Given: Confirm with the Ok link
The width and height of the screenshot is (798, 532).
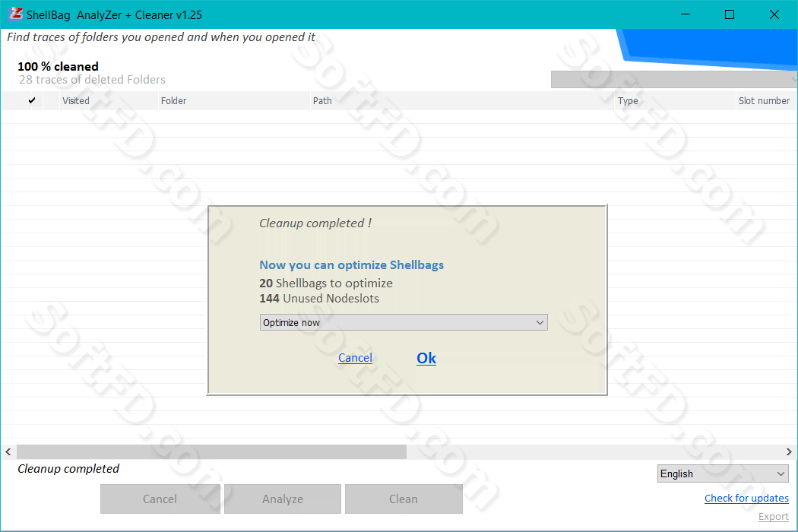Looking at the screenshot, I should click(x=426, y=358).
